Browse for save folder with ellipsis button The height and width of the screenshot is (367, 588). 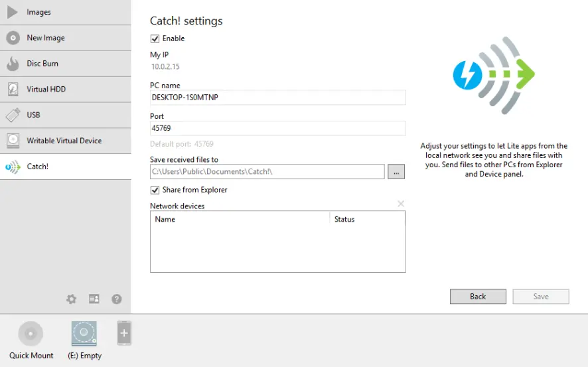click(x=396, y=172)
